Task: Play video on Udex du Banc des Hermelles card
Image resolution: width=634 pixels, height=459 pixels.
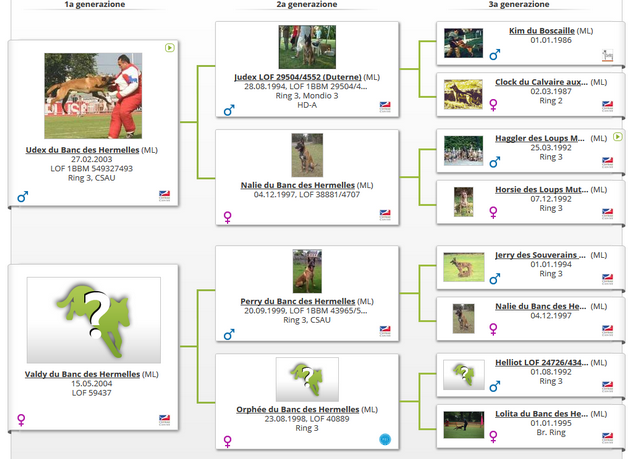Action: click(x=170, y=47)
